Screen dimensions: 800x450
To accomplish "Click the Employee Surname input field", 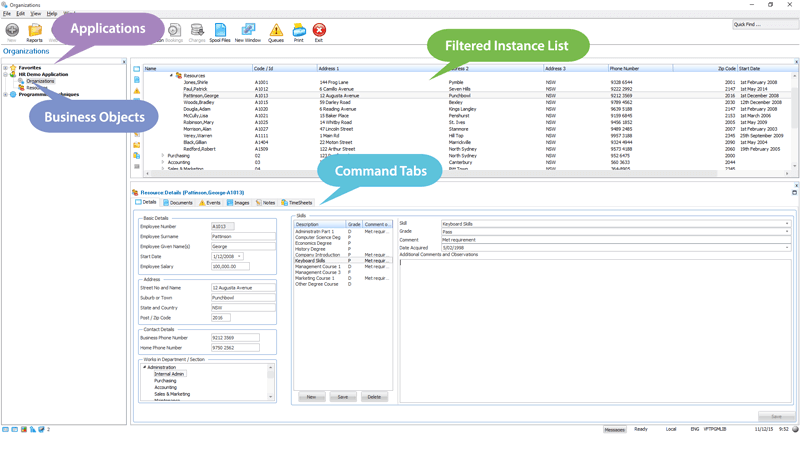I will [x=243, y=237].
